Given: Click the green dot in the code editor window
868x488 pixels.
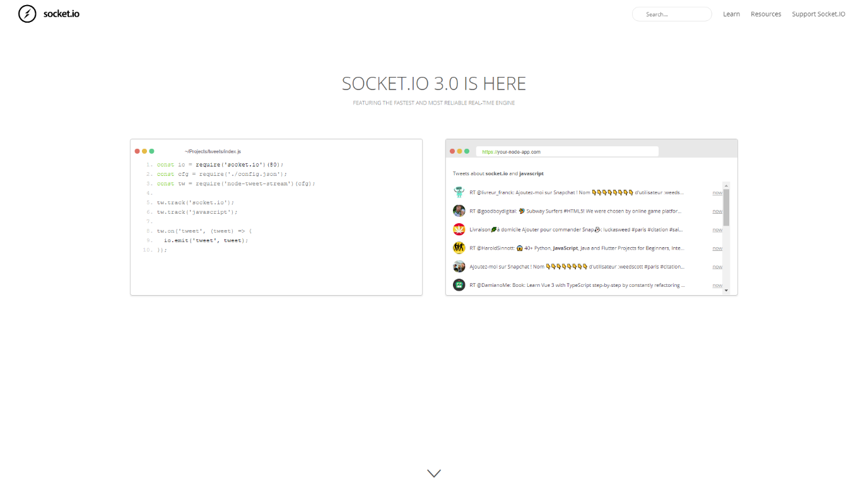Looking at the screenshot, I should [152, 151].
